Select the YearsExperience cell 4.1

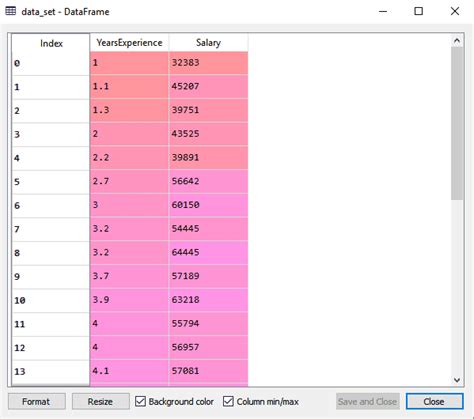pos(129,371)
